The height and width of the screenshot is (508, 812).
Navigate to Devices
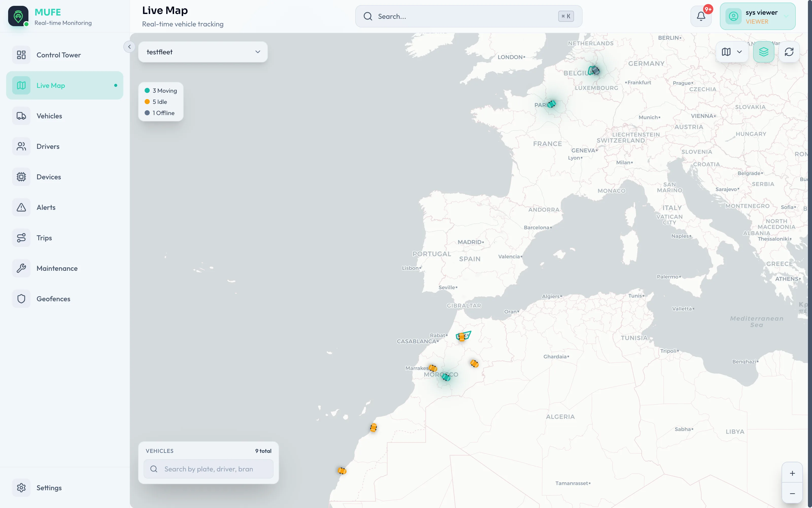(64, 177)
